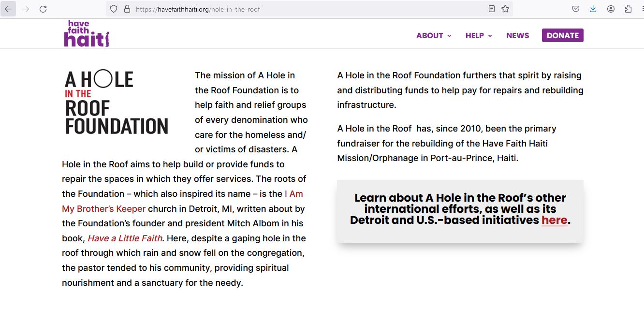
Task: Bookmark this page with the star icon
Action: coord(505,9)
